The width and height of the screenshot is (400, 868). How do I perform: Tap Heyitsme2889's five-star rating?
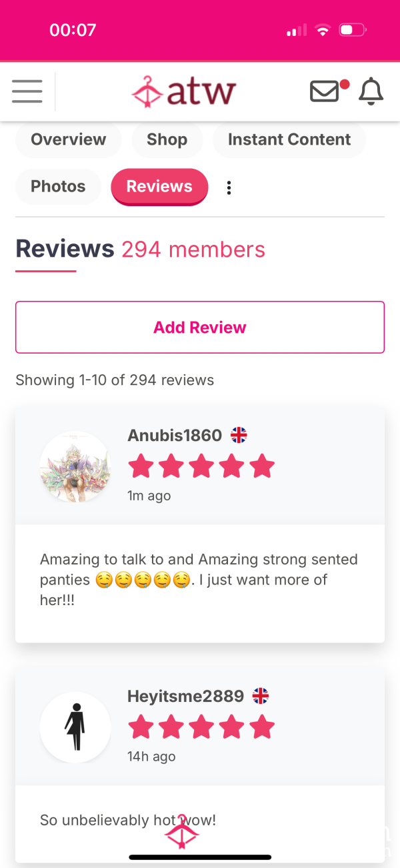(x=201, y=727)
